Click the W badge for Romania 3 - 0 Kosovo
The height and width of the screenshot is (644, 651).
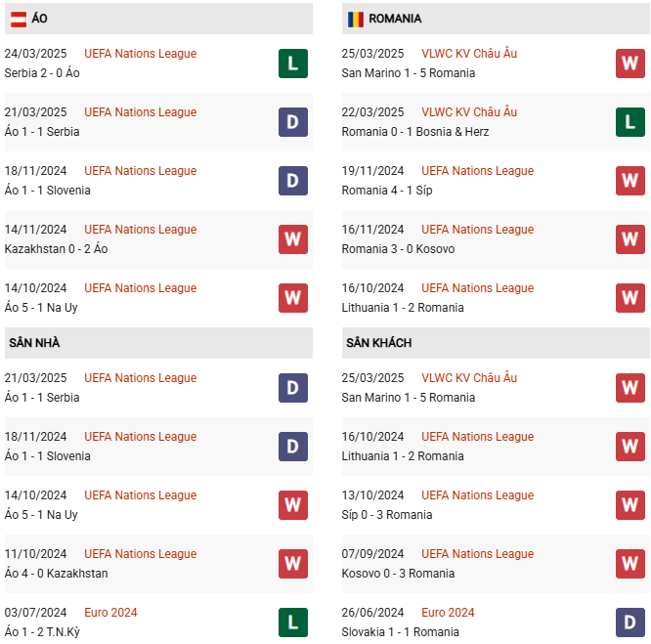tap(630, 239)
